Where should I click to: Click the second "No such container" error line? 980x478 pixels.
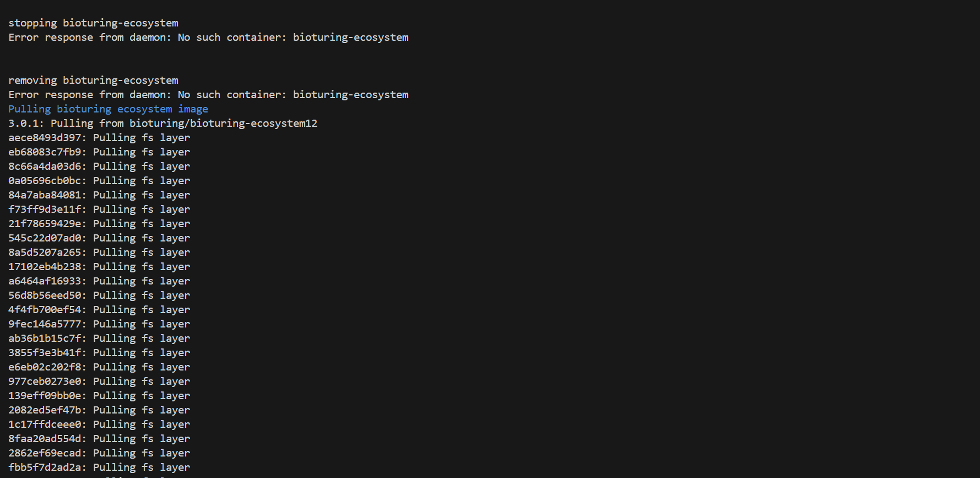(208, 95)
